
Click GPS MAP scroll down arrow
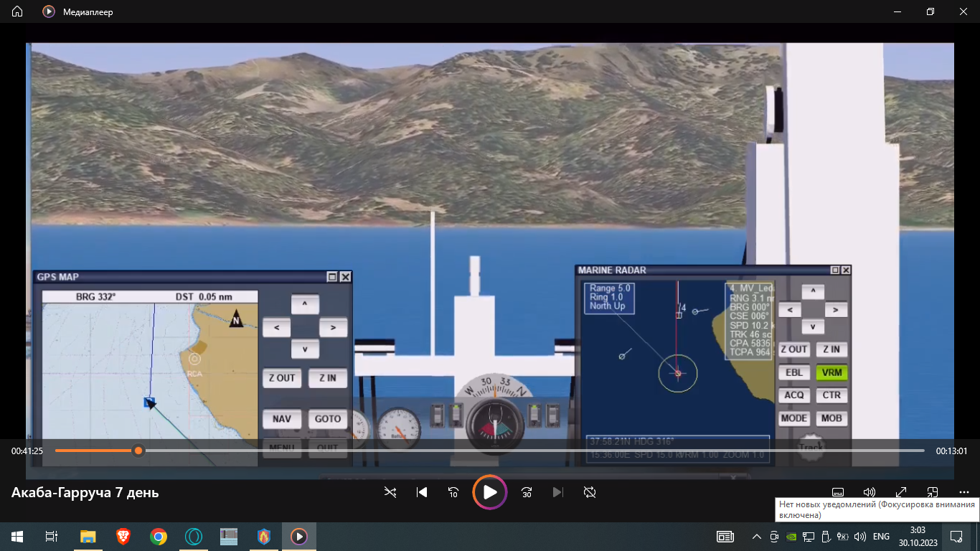point(305,349)
